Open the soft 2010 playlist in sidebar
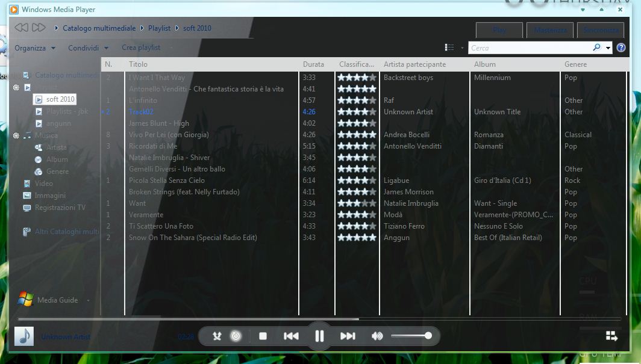 coord(60,99)
